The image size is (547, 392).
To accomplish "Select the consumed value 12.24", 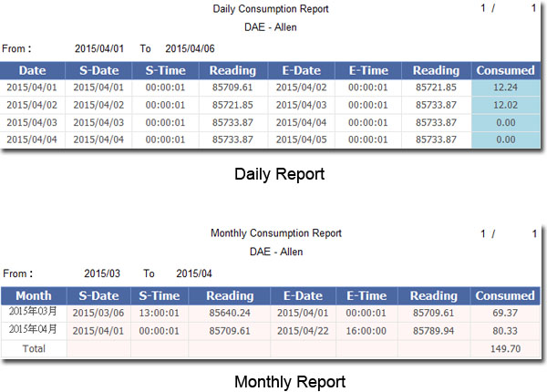I will [x=505, y=88].
